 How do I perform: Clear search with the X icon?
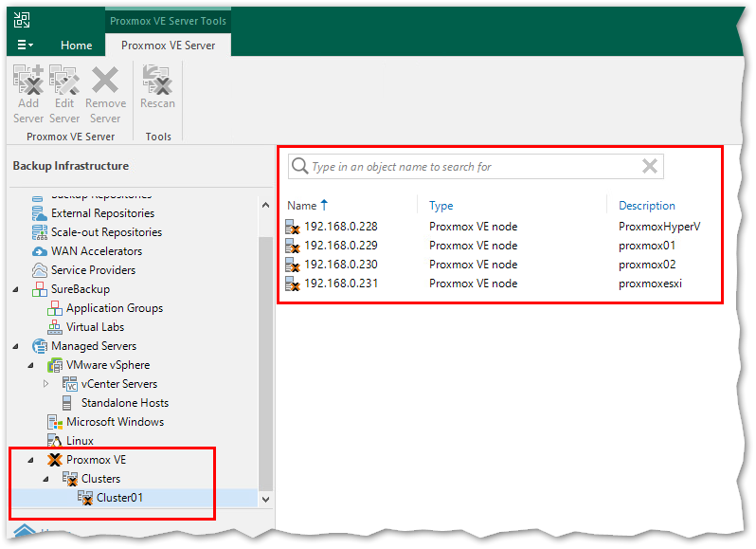click(x=650, y=167)
